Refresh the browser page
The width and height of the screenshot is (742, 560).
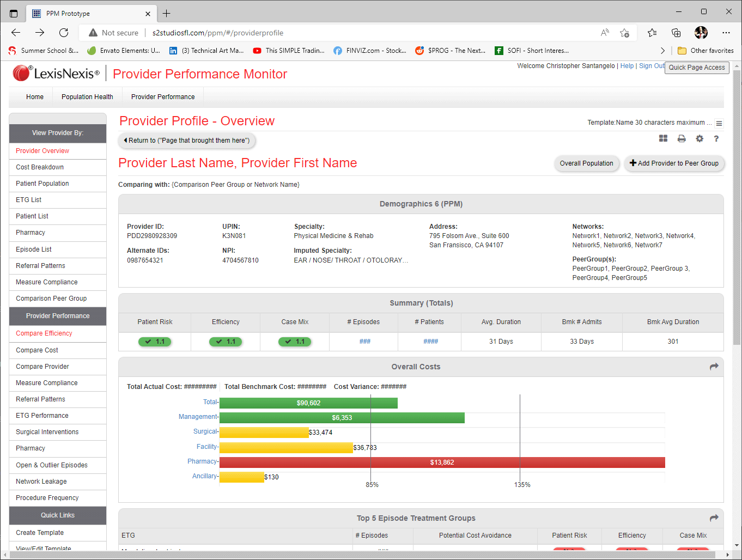coord(64,33)
